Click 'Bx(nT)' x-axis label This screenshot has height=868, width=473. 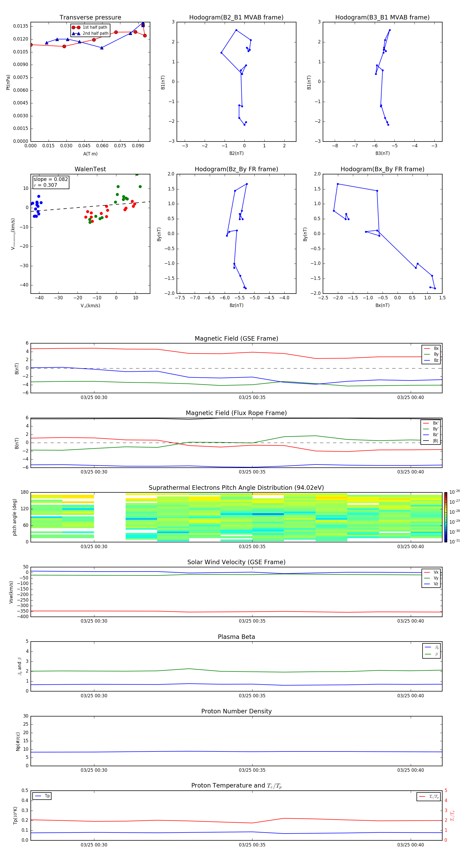coord(382,305)
